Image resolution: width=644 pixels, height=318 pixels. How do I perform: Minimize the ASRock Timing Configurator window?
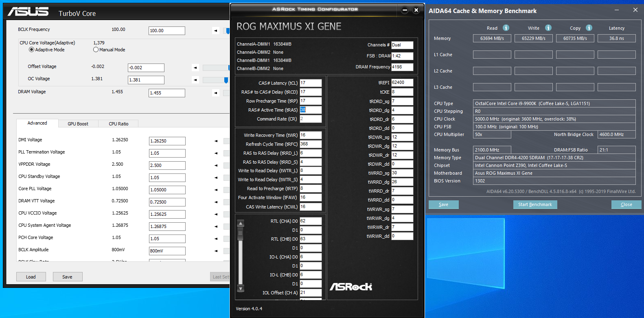(405, 10)
